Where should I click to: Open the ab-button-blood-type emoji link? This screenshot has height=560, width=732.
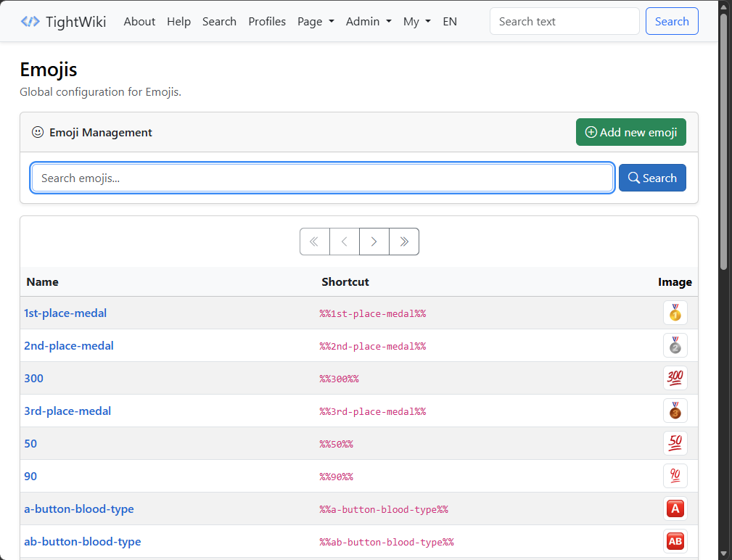coord(83,542)
